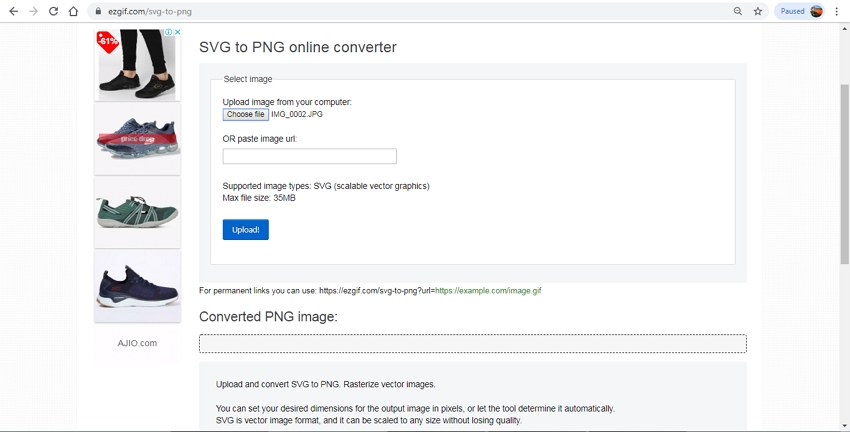Click the browser back arrow
This screenshot has height=432, width=850.
click(x=13, y=11)
